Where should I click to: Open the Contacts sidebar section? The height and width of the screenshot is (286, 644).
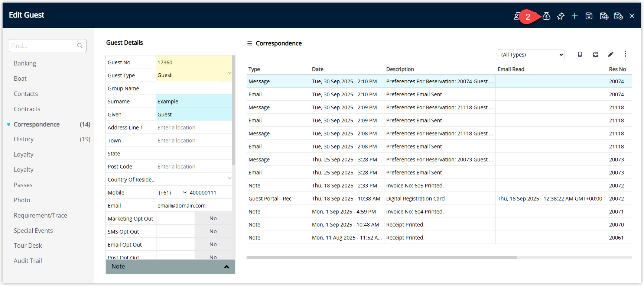(x=26, y=94)
